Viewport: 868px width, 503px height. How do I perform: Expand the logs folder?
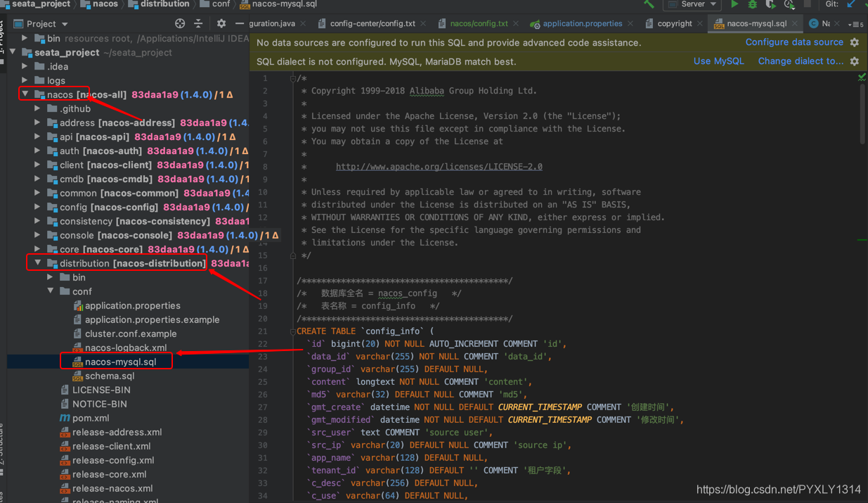click(25, 80)
